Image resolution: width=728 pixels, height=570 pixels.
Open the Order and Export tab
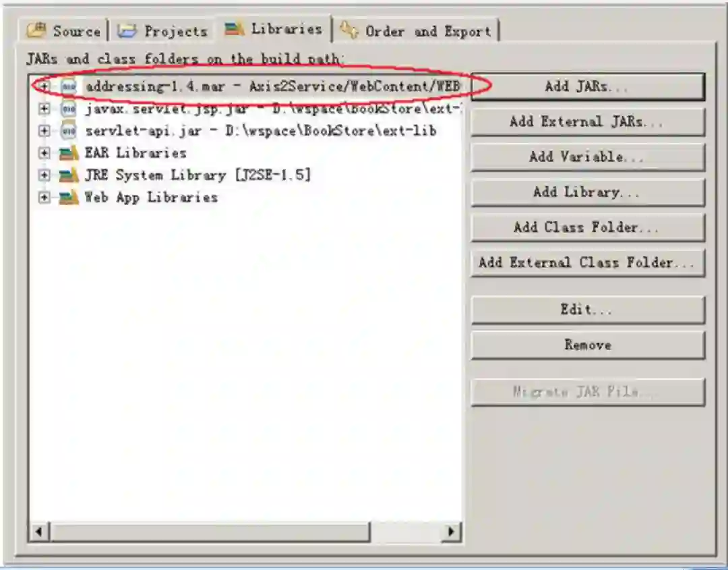point(416,31)
